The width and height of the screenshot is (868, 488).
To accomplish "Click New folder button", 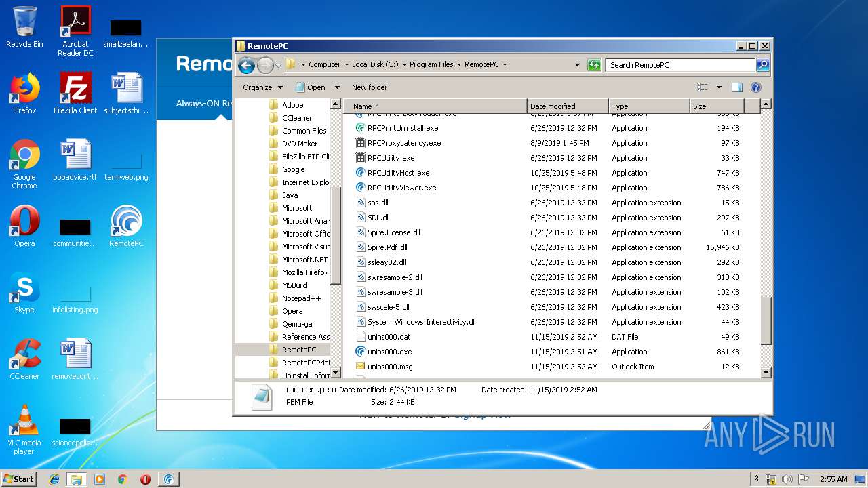I will [x=370, y=87].
